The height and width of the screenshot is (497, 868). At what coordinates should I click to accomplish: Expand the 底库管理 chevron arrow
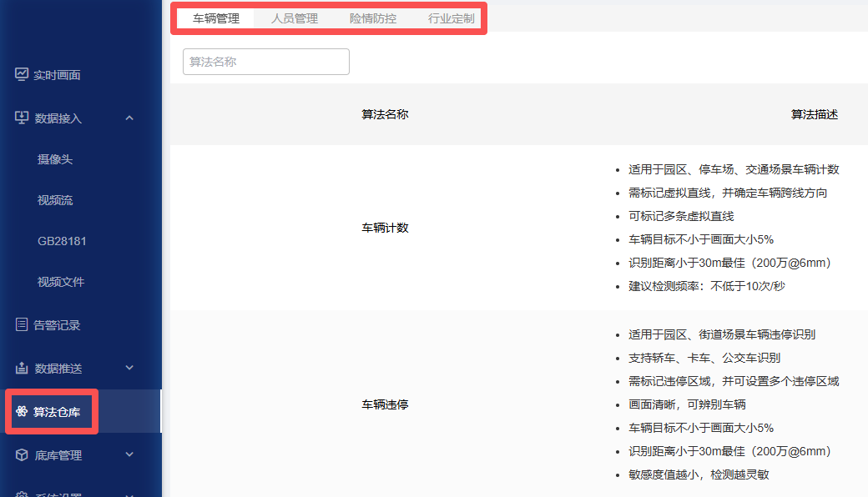(129, 454)
